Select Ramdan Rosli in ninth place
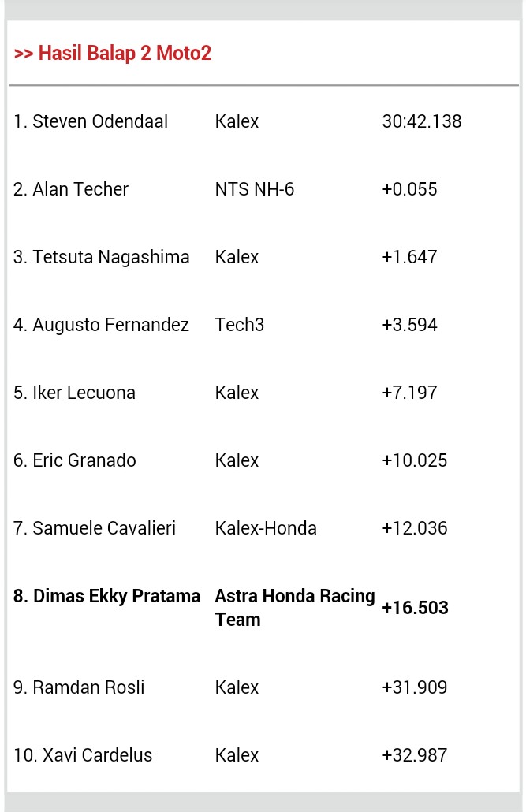 click(79, 687)
